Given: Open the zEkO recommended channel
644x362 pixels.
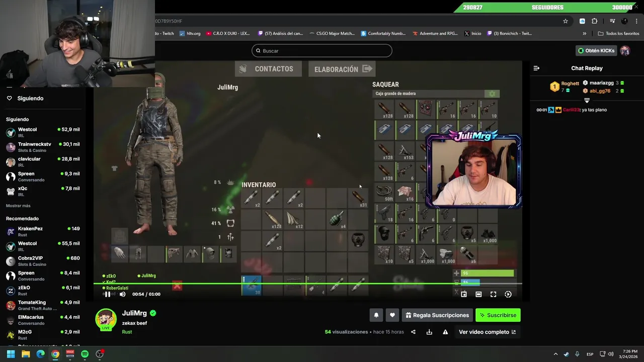Looking at the screenshot, I should pyautogui.click(x=42, y=290).
